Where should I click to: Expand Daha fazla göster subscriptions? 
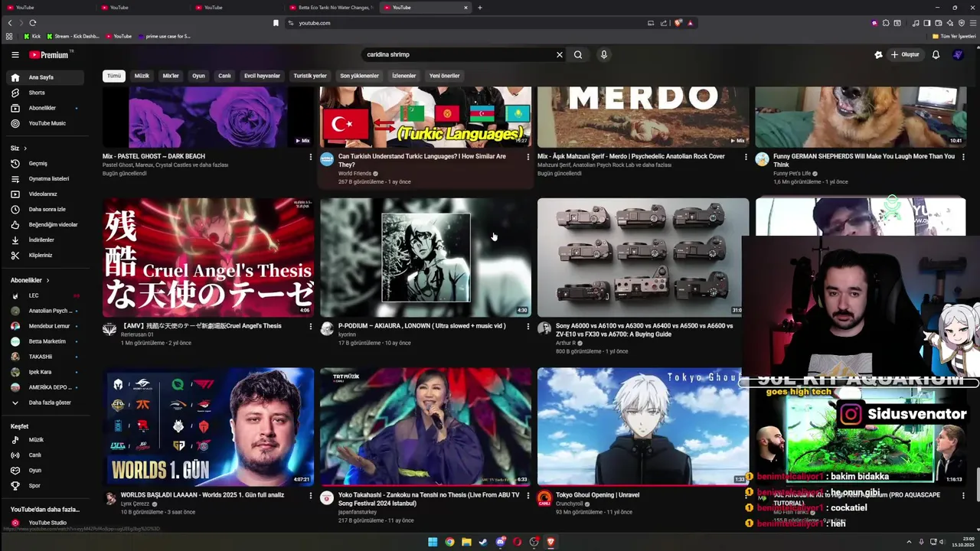point(46,403)
